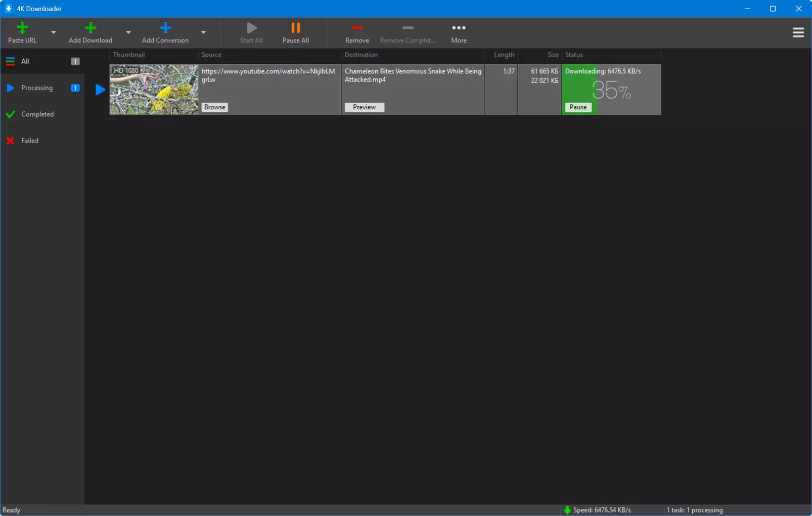The width and height of the screenshot is (812, 516).
Task: Expand the Add Conversion dropdown arrow
Action: pyautogui.click(x=203, y=32)
